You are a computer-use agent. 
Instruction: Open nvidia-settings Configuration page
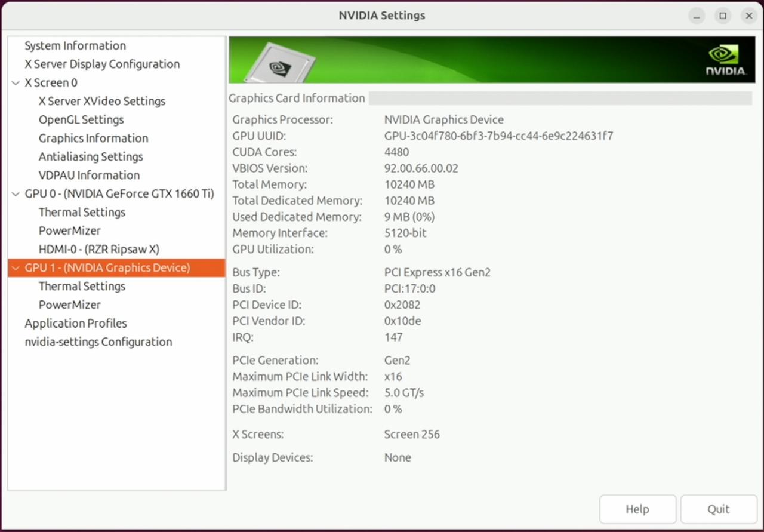98,342
